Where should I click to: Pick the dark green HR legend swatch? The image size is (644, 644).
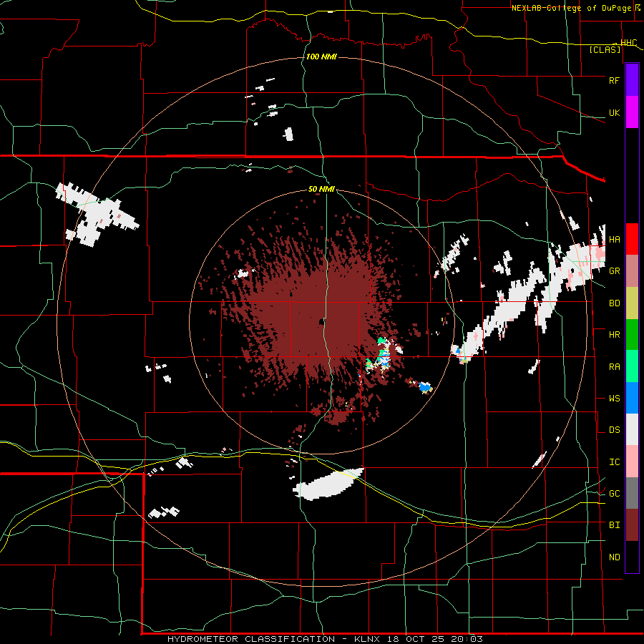(632, 335)
